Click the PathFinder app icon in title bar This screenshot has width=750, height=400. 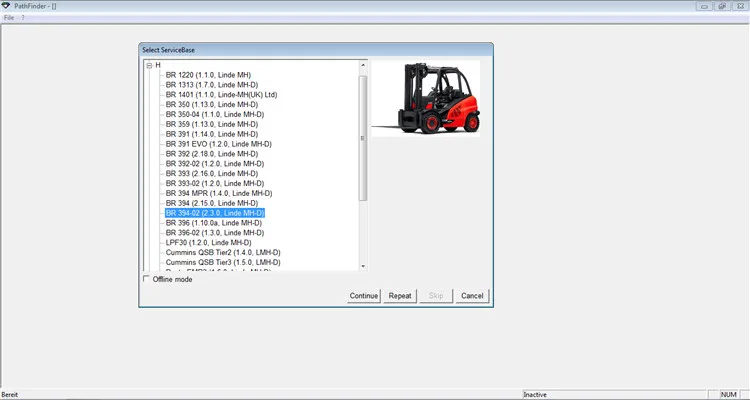[x=6, y=6]
